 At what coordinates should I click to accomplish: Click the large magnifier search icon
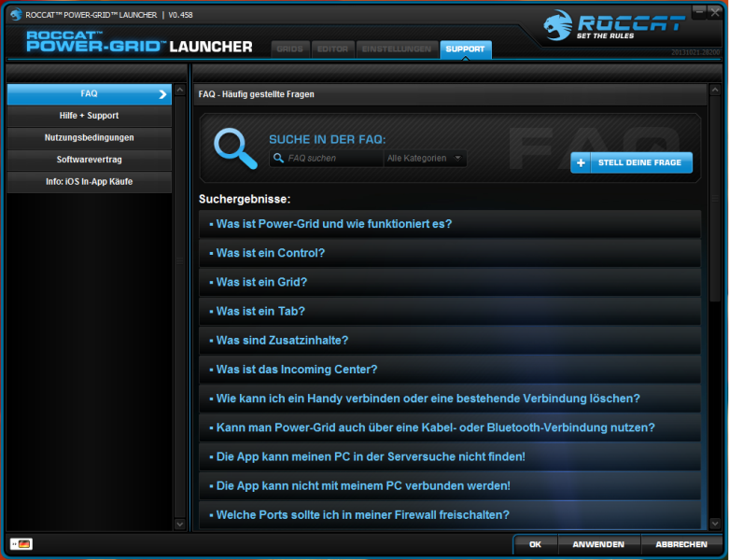point(235,148)
